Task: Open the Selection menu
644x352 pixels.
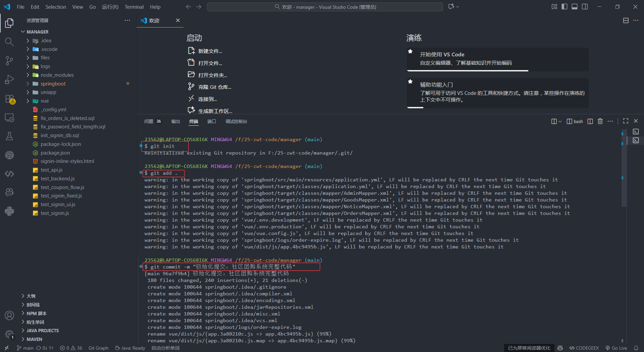Action: point(56,7)
